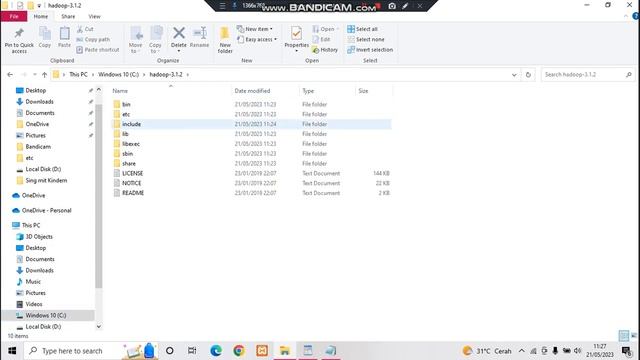Open Microsoft Edge from taskbar
This screenshot has height=360, width=640.
coord(216,351)
